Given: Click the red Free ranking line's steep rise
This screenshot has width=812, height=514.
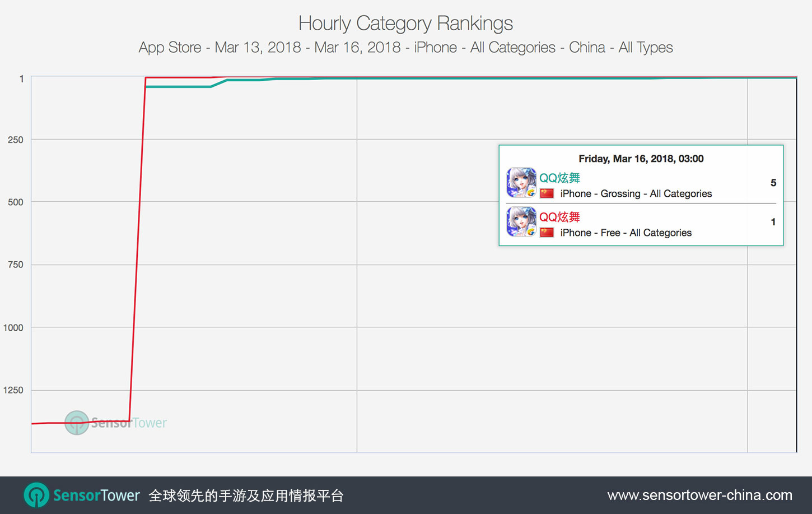Looking at the screenshot, I should click(138, 249).
